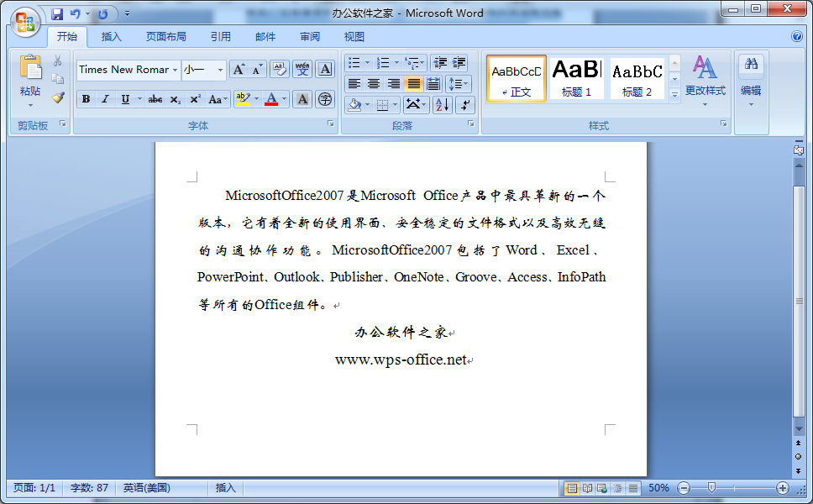Click the 英语(美国) language indicator
The height and width of the screenshot is (504, 813).
[x=147, y=488]
